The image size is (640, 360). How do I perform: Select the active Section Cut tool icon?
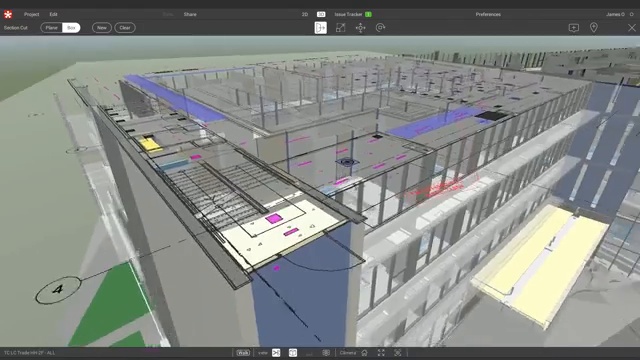pyautogui.click(x=321, y=28)
